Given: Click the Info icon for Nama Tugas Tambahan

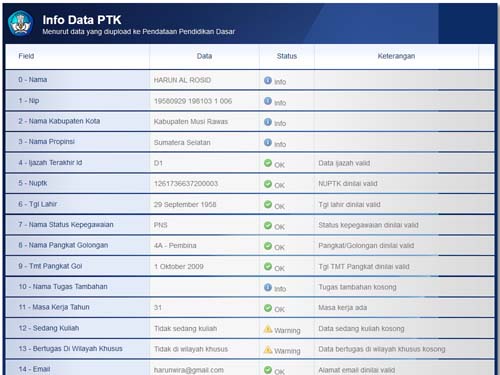Looking at the screenshot, I should click(x=268, y=287).
